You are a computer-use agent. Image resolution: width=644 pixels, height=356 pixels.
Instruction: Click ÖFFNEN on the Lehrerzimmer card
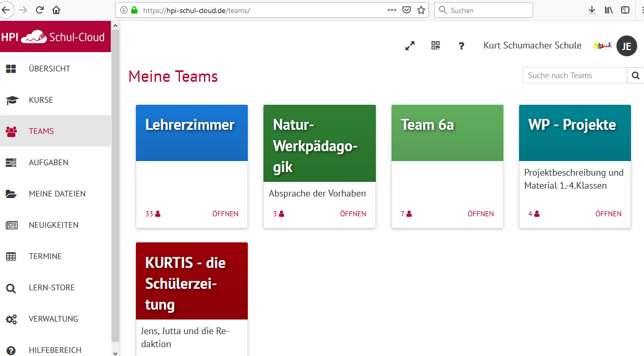coord(225,214)
